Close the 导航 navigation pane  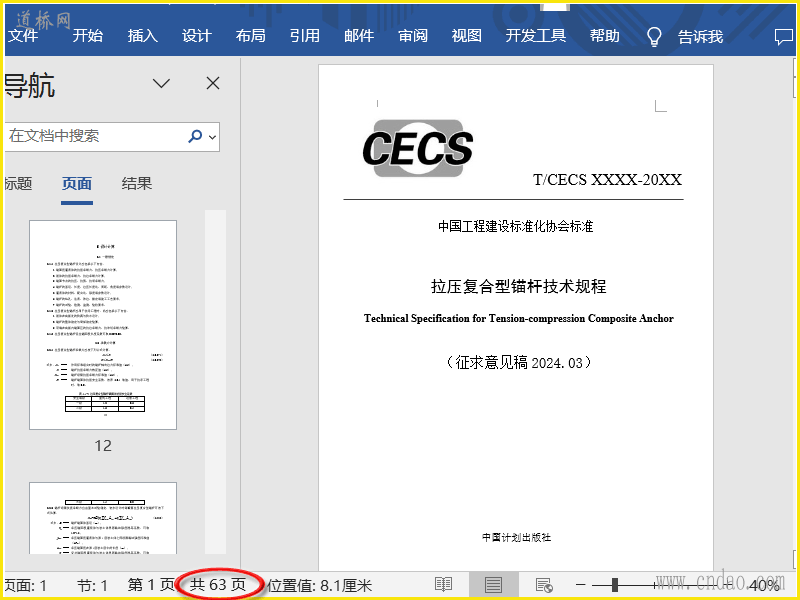point(213,83)
